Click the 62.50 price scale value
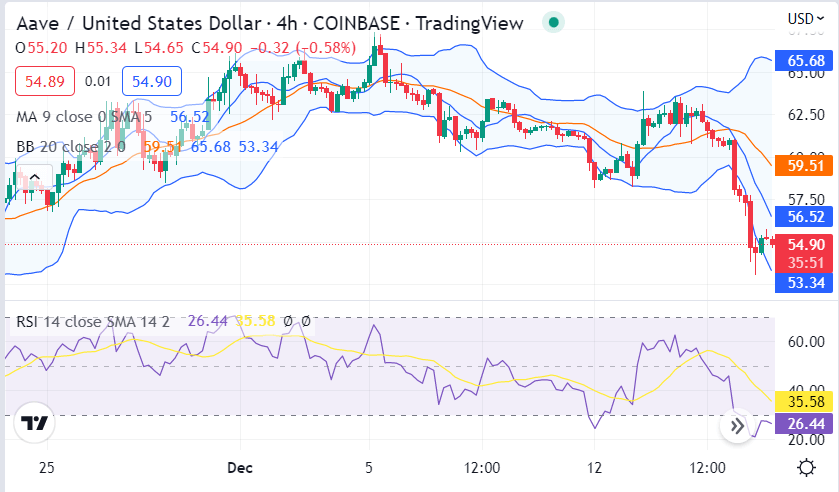839x492 pixels. click(806, 115)
